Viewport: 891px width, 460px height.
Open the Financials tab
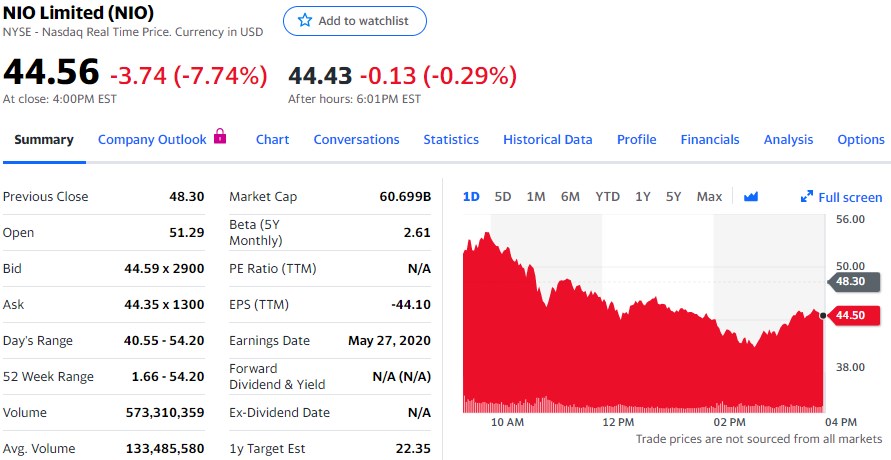pos(710,140)
